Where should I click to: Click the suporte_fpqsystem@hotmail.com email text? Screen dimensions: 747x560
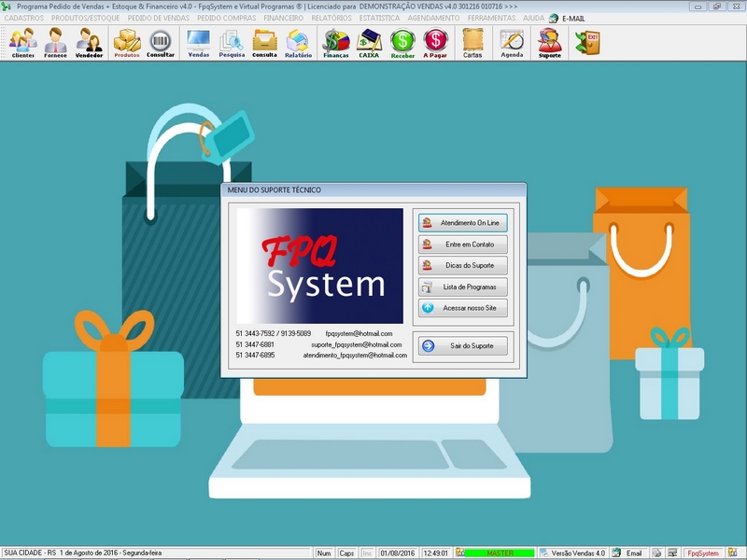(x=357, y=344)
